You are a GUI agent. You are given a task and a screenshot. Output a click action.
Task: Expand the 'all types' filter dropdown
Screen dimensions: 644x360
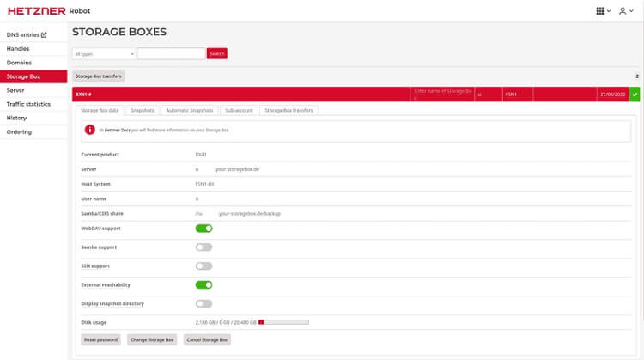point(104,53)
